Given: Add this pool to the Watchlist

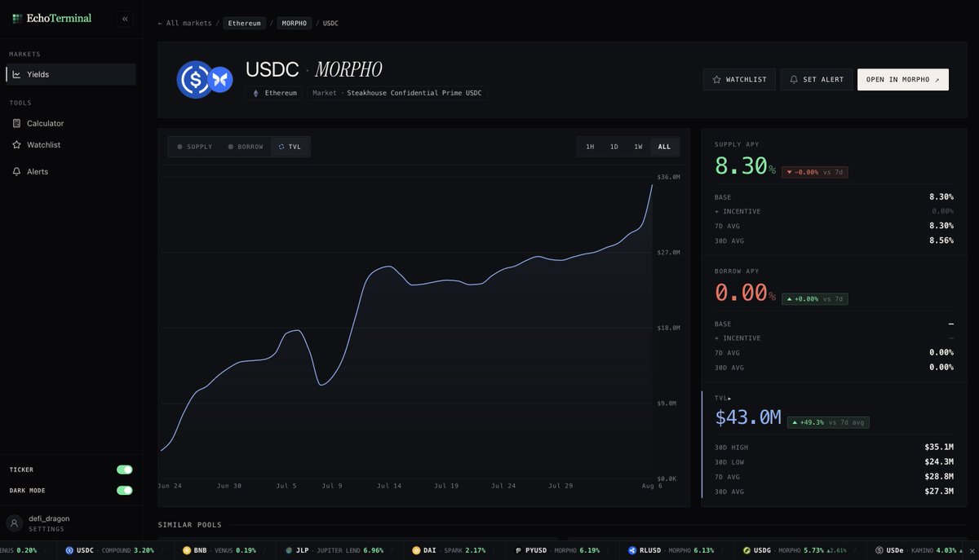Looking at the screenshot, I should pyautogui.click(x=739, y=79).
